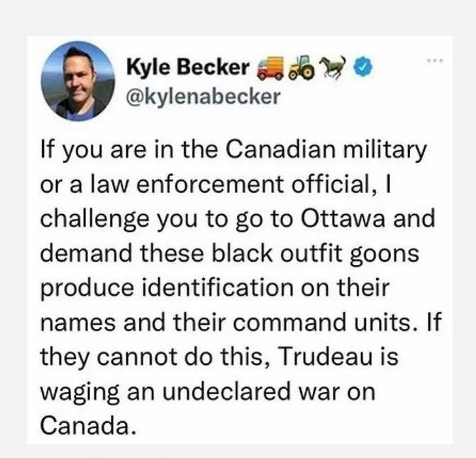Image resolution: width=476 pixels, height=458 pixels.
Task: Click the word "goons" in the tweet
Action: pos(384,255)
